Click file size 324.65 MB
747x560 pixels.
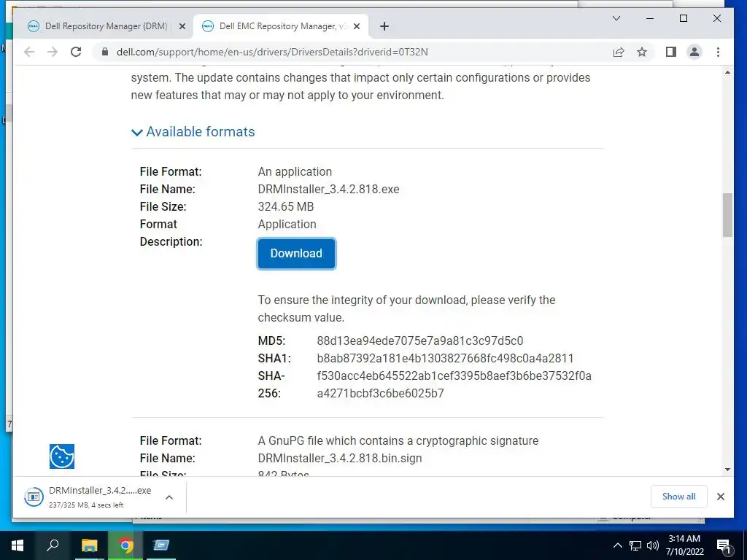click(286, 206)
